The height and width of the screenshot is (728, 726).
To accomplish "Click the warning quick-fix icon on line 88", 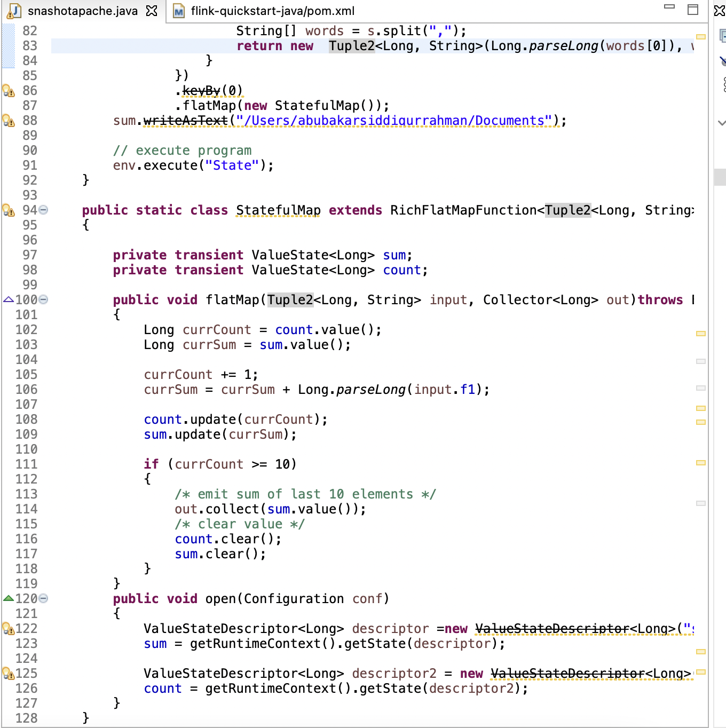I will pyautogui.click(x=9, y=121).
